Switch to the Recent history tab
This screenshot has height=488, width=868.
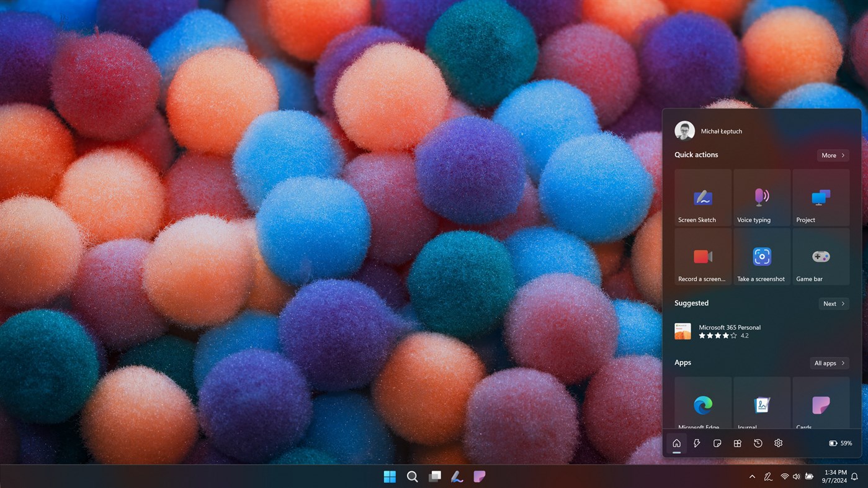(x=758, y=443)
